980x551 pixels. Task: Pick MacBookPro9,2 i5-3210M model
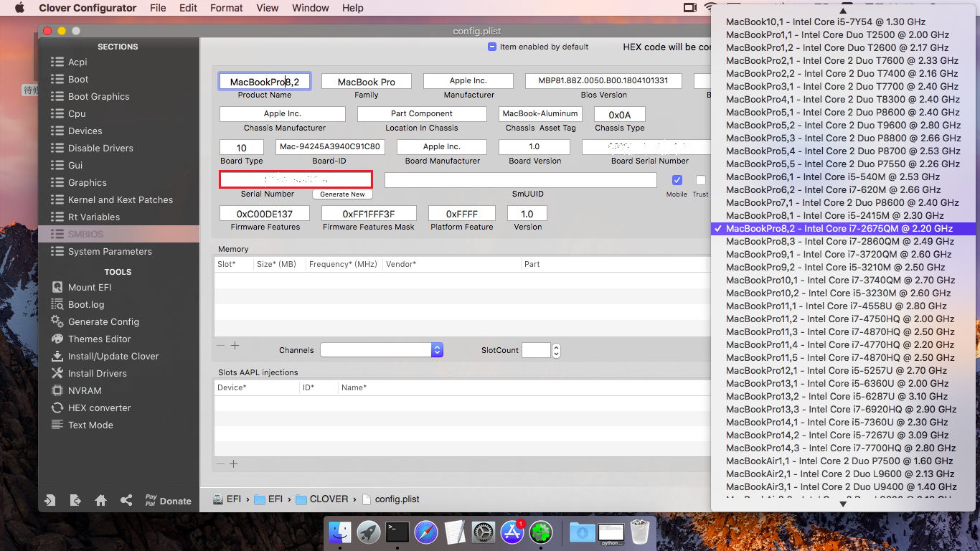[x=843, y=267]
